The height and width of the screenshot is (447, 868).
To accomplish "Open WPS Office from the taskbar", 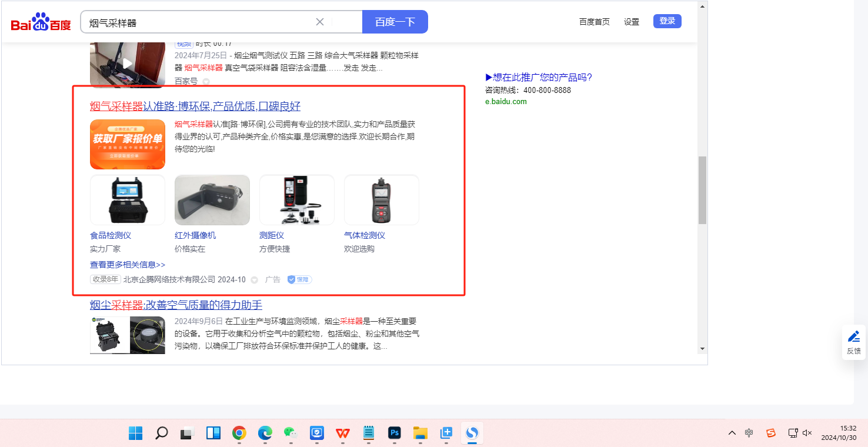I will (x=343, y=433).
